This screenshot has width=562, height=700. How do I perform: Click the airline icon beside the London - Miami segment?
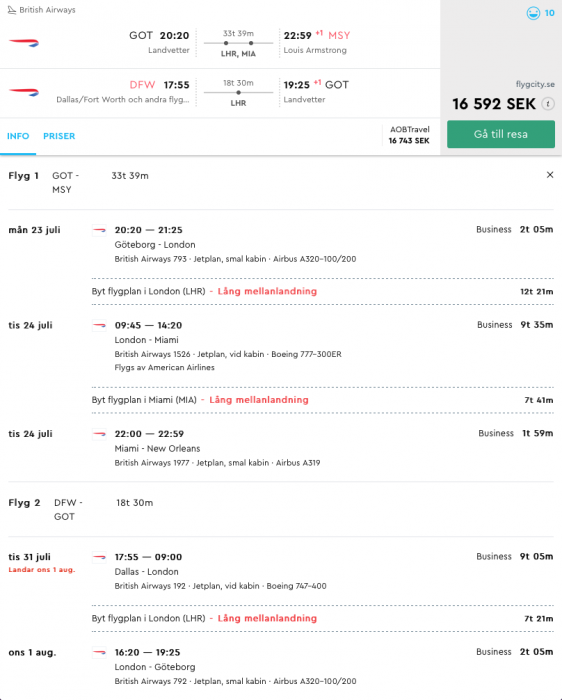[x=99, y=325]
